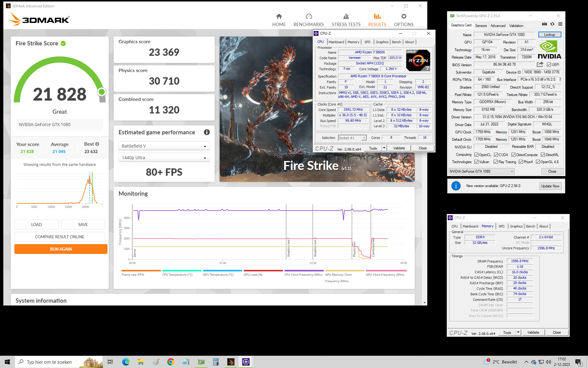588x368 pixels.
Task: Open Paint from taskbar
Action: (x=156, y=362)
